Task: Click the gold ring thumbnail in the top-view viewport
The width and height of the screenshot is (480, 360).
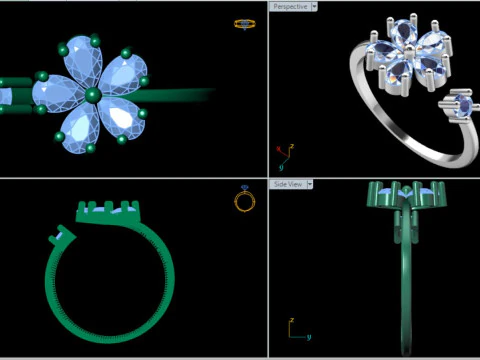Action: 245,24
